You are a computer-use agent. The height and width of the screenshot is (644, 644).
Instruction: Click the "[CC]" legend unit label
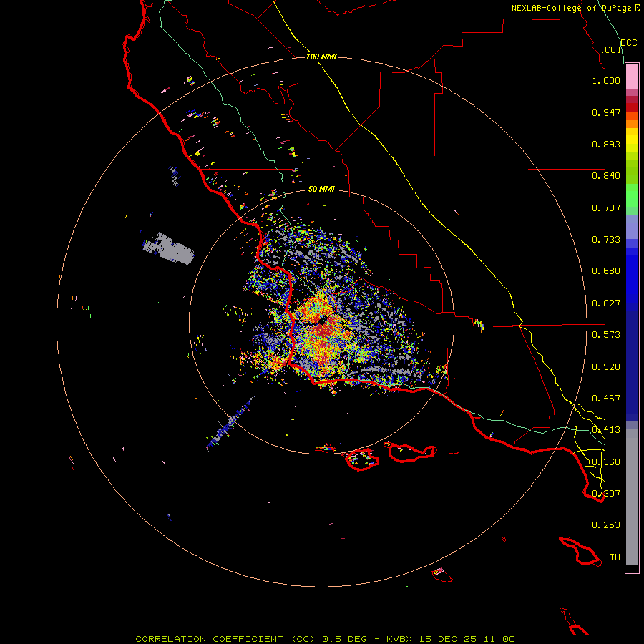611,49
